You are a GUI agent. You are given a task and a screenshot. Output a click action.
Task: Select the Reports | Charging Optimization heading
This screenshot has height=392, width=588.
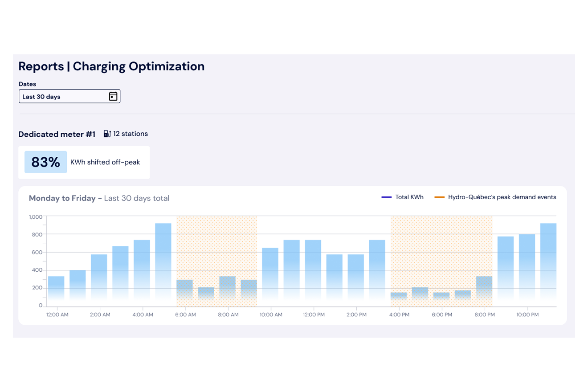click(x=111, y=66)
